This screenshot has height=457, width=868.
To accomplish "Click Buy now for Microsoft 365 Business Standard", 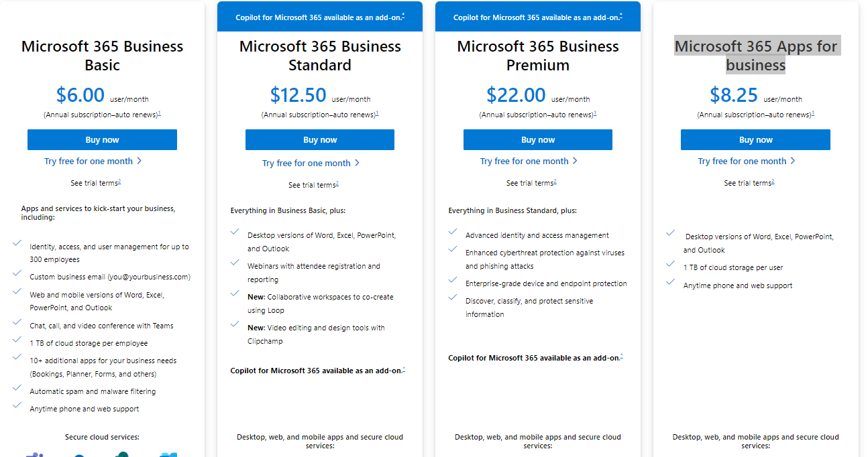I will [320, 139].
